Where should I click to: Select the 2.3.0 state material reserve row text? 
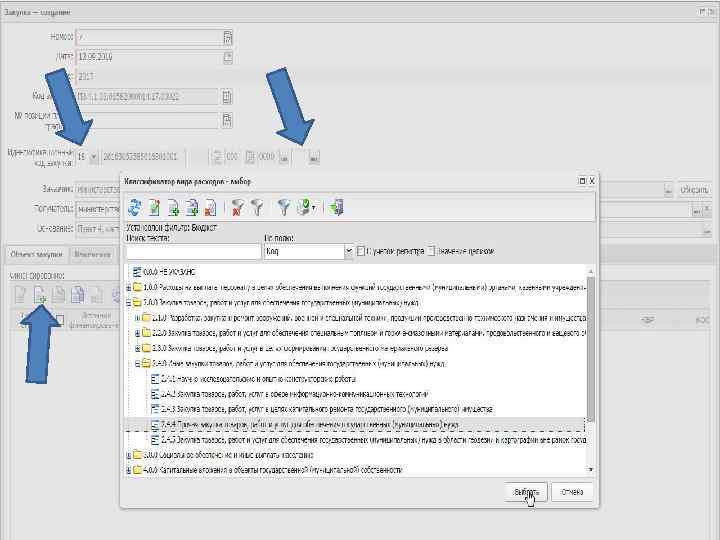click(300, 349)
